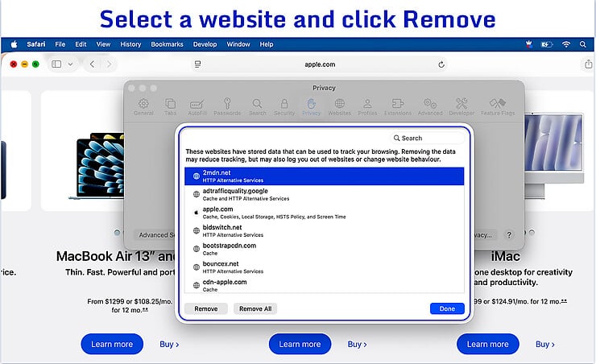
Task: Open the Developer preferences tab
Action: [x=461, y=107]
